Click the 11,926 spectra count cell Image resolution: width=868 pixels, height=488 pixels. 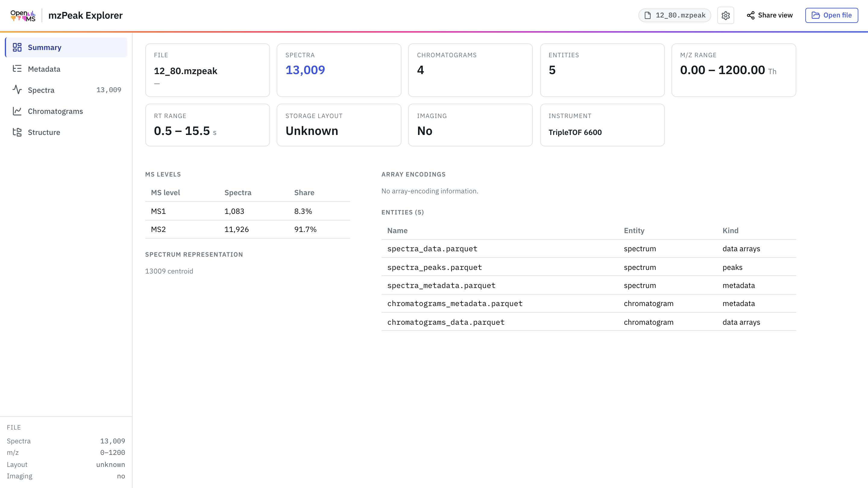pos(237,229)
